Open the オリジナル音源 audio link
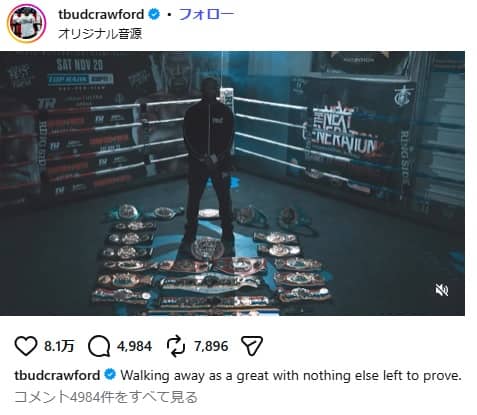This screenshot has width=477, height=415. pos(100,34)
